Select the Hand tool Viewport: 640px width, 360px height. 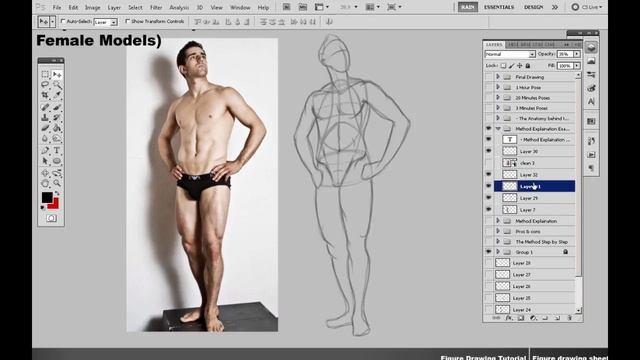[45, 184]
